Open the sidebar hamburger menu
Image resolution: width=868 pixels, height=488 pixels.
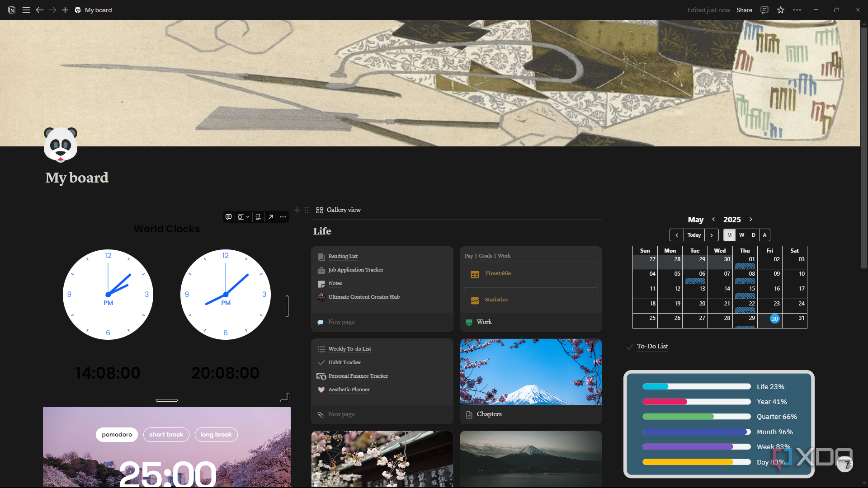click(x=26, y=10)
